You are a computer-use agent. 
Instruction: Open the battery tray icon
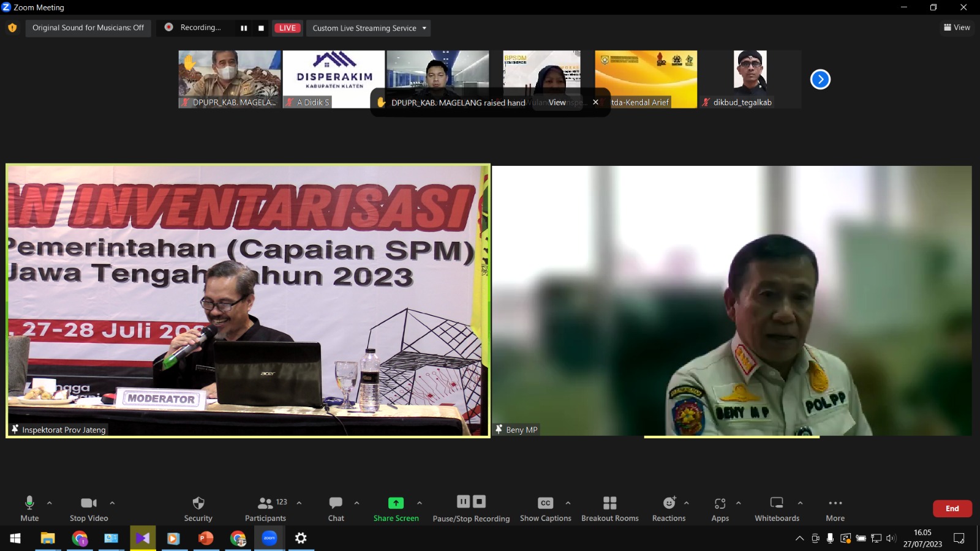[861, 539]
